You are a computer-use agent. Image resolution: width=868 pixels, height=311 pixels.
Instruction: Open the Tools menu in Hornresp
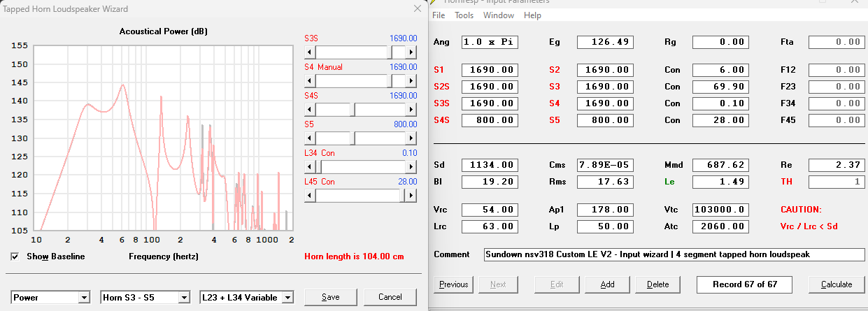[464, 15]
